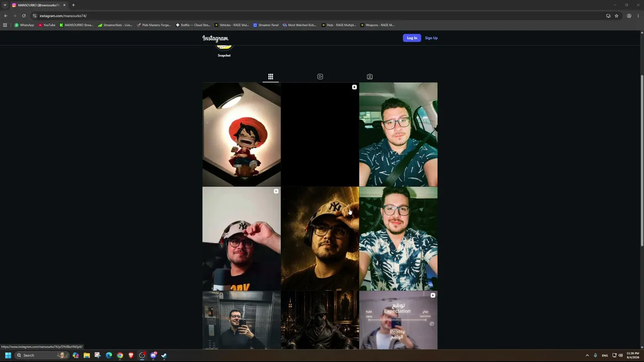Show hidden system tray icons
The width and height of the screenshot is (644, 362).
587,355
